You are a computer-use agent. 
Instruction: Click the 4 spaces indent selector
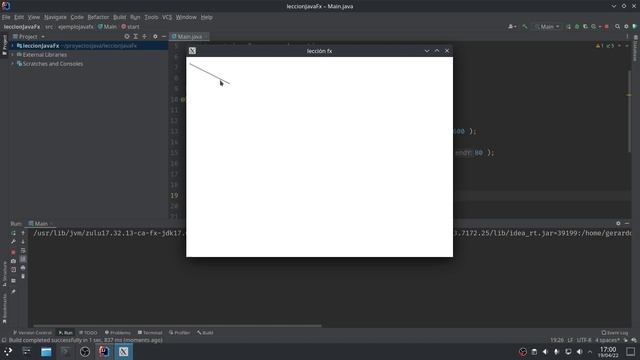[607, 340]
